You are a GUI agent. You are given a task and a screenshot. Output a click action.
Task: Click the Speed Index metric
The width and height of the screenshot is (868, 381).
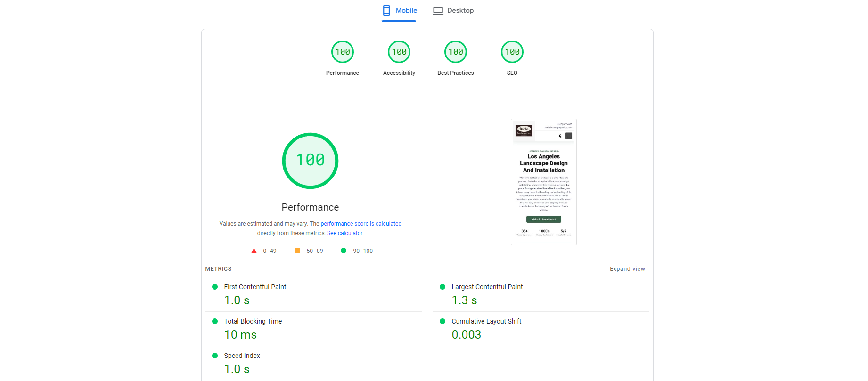242,356
